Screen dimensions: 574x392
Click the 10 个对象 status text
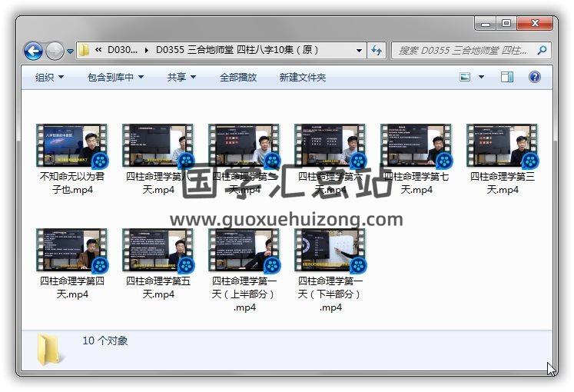pos(105,341)
